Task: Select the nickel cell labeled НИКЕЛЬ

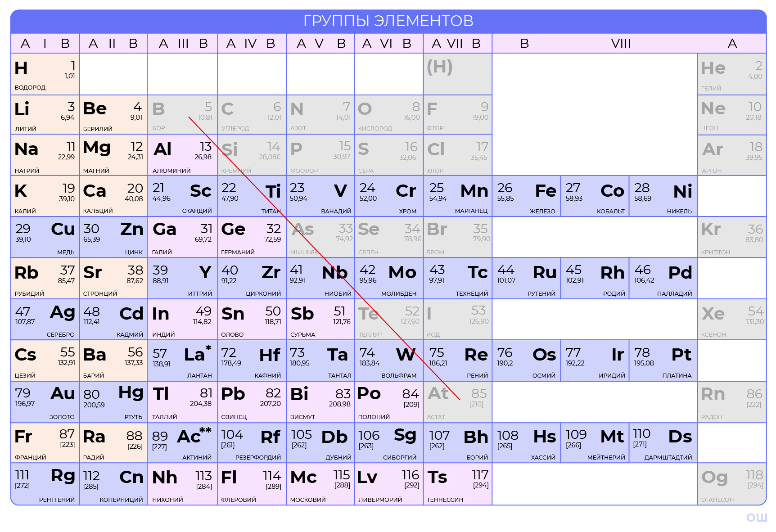Action: click(x=663, y=196)
